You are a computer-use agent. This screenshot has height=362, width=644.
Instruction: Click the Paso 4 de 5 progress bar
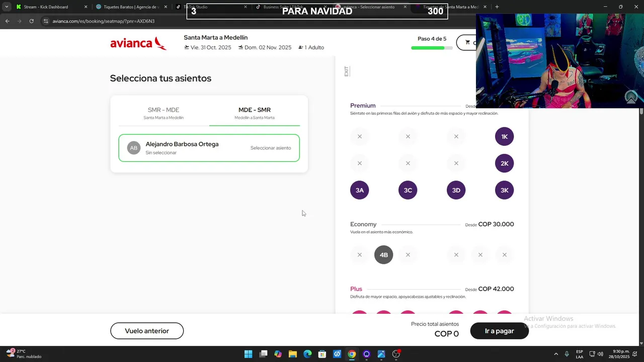[431, 48]
